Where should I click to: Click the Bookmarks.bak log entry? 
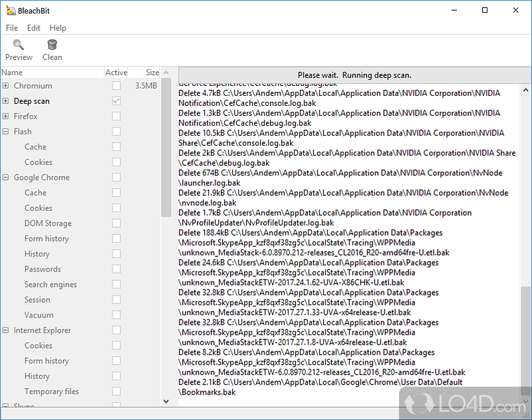(321, 387)
